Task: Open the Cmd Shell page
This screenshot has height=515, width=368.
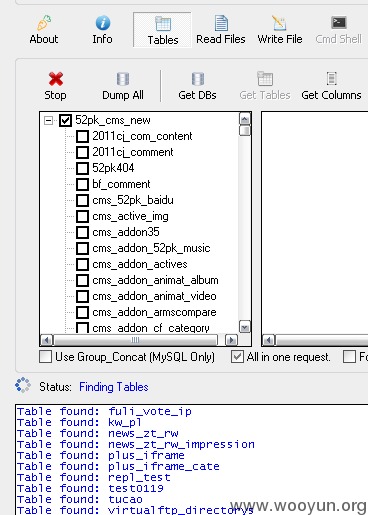Action: click(x=338, y=30)
